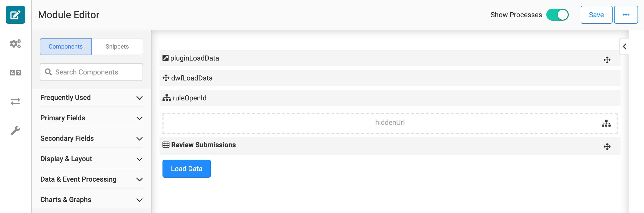Click the blue Load Data button

[x=186, y=169]
